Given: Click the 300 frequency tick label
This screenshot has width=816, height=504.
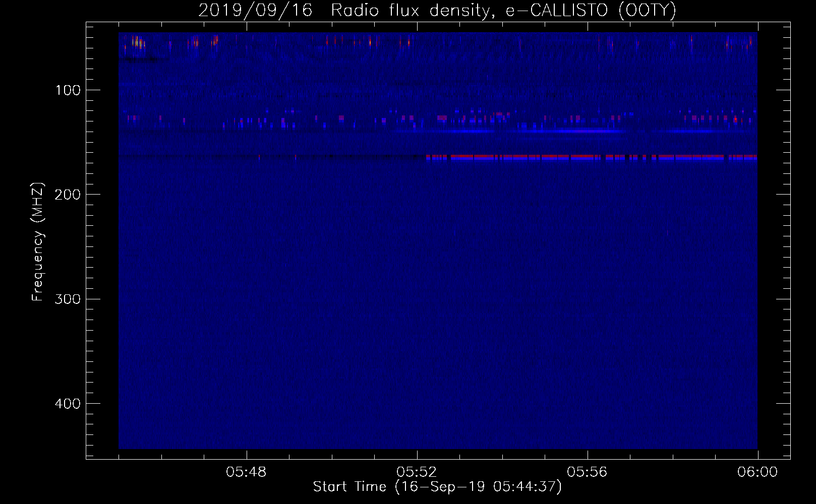Looking at the screenshot, I should pyautogui.click(x=67, y=299).
